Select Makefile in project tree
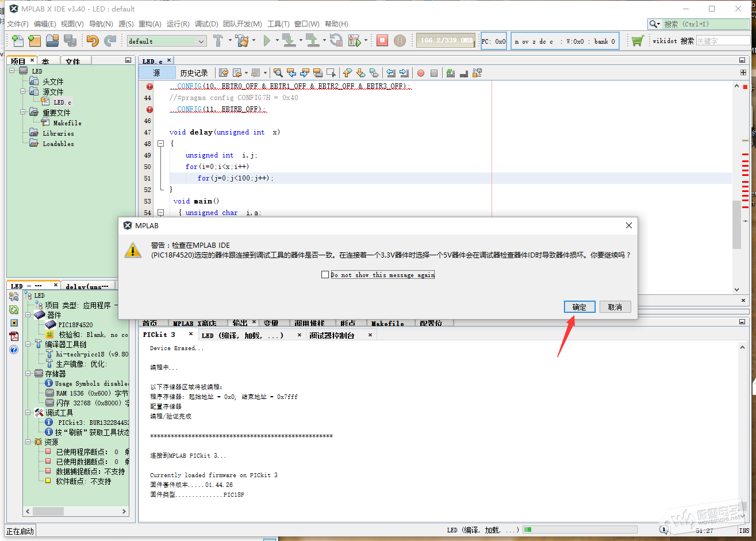 [67, 123]
